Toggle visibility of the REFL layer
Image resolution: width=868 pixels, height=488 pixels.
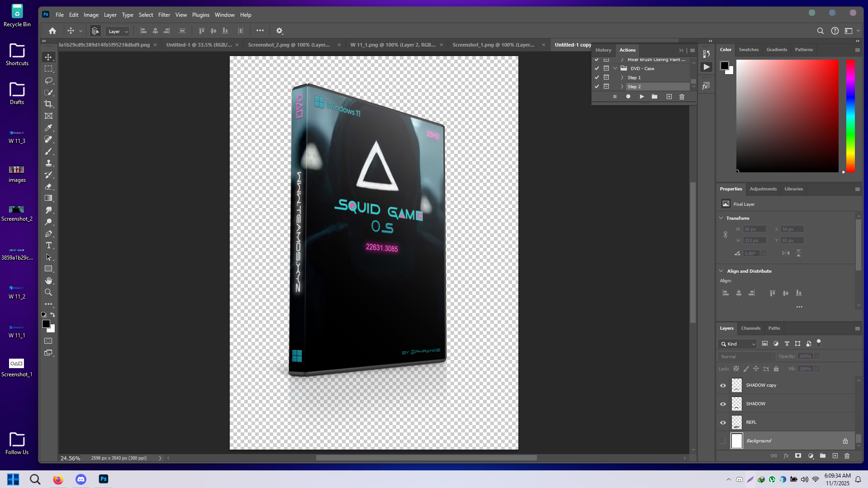[x=723, y=422]
